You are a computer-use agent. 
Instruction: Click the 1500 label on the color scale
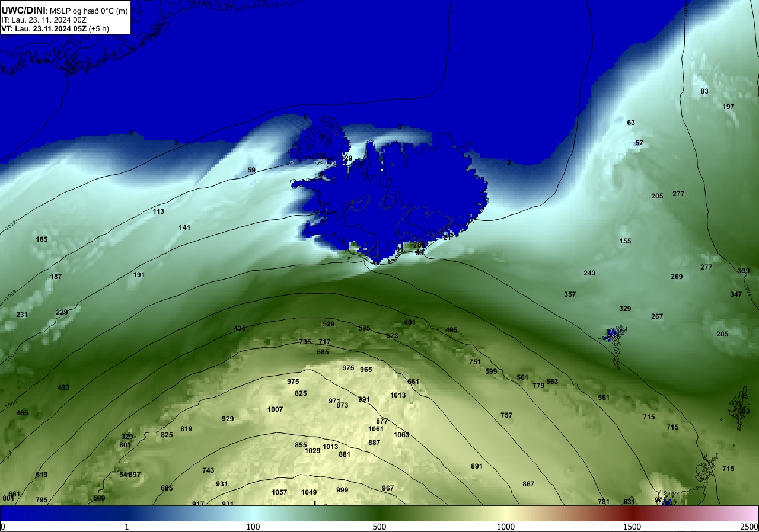(632, 527)
